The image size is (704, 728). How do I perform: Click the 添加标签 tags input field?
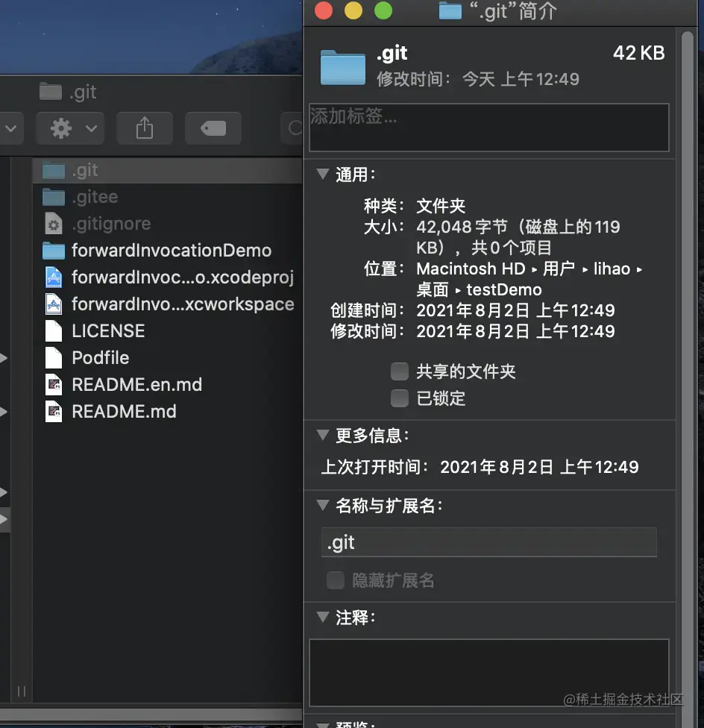tap(488, 128)
